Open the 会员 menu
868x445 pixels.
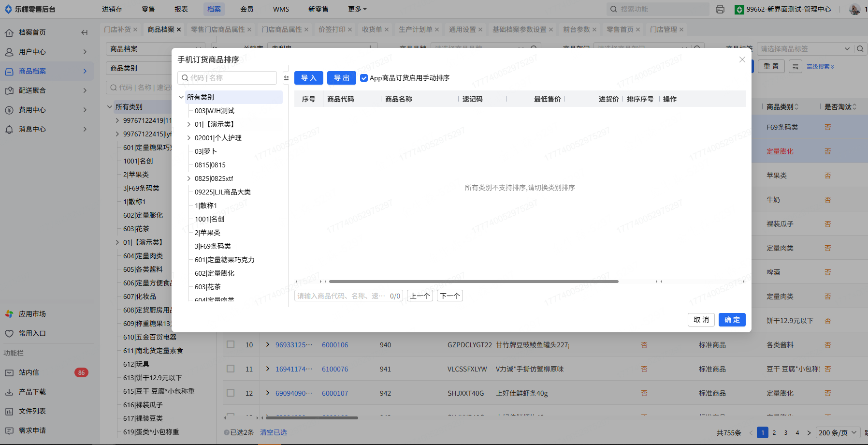click(x=247, y=9)
